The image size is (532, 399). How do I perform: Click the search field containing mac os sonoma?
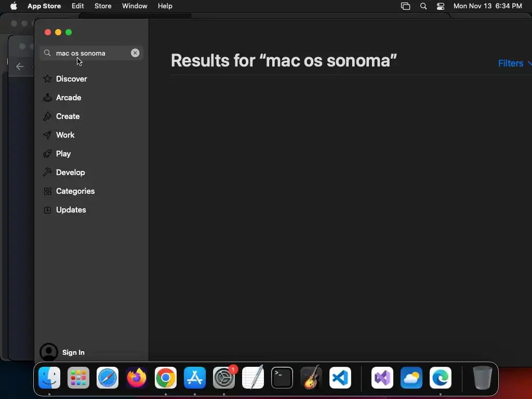click(x=91, y=53)
